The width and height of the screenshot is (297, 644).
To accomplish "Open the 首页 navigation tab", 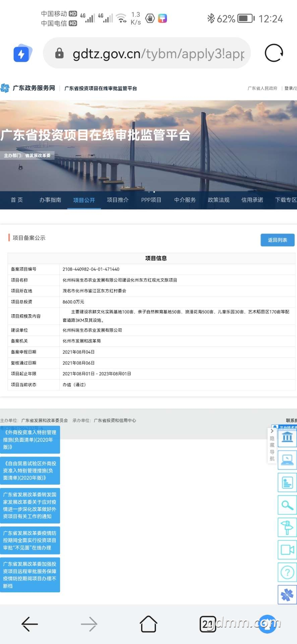I will tap(17, 200).
